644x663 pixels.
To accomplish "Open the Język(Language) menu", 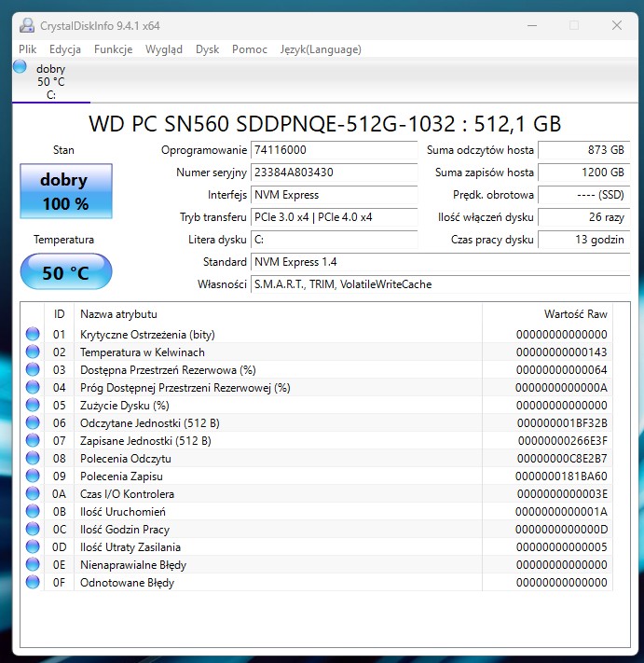I will [x=321, y=49].
